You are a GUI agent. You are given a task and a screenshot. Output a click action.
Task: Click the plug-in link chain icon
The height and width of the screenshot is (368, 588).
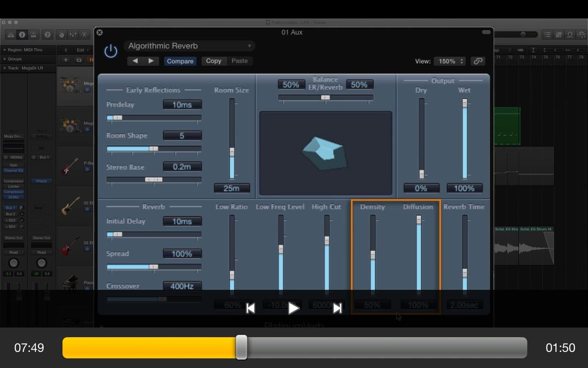click(x=478, y=61)
